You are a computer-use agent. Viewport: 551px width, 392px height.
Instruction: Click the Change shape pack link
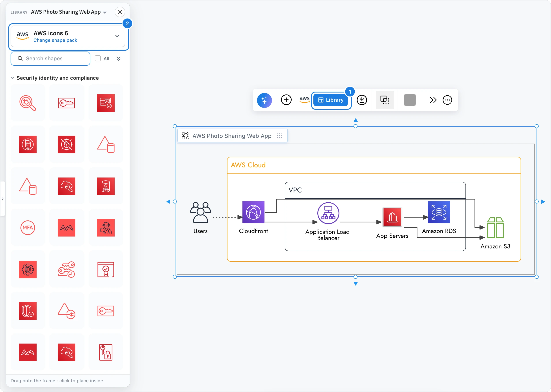[x=55, y=40]
